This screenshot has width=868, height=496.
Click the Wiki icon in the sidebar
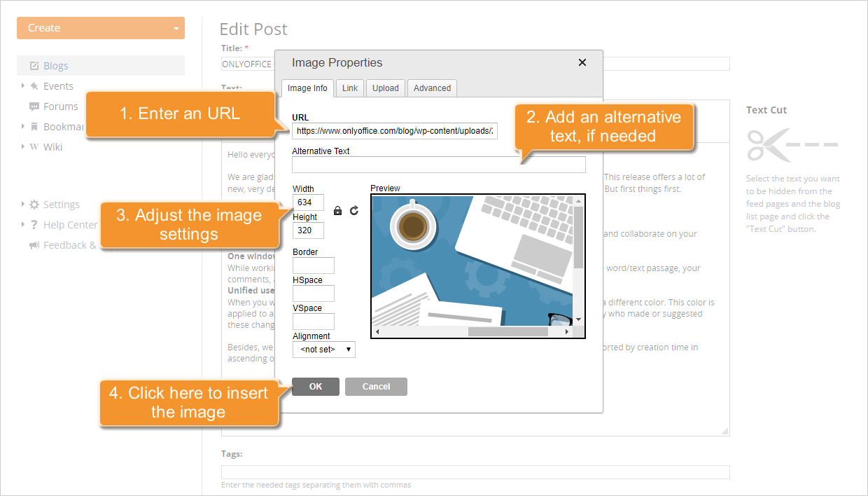(34, 146)
